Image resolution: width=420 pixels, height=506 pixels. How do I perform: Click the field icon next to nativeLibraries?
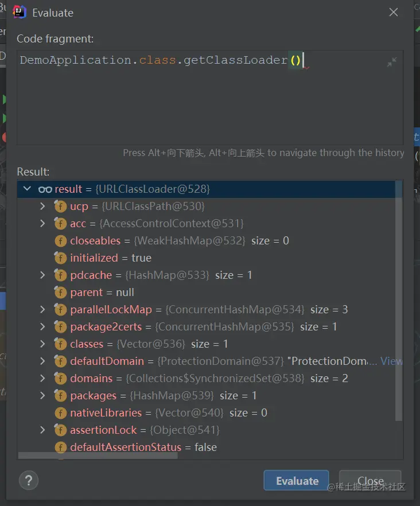coord(60,412)
